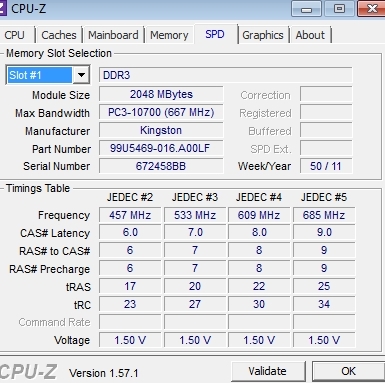
Task: Click the JEDEC #4 column header
Action: pyautogui.click(x=259, y=197)
